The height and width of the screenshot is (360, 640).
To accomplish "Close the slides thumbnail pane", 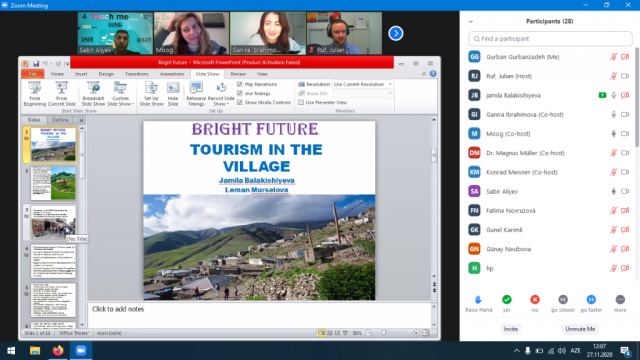I will pos(81,120).
